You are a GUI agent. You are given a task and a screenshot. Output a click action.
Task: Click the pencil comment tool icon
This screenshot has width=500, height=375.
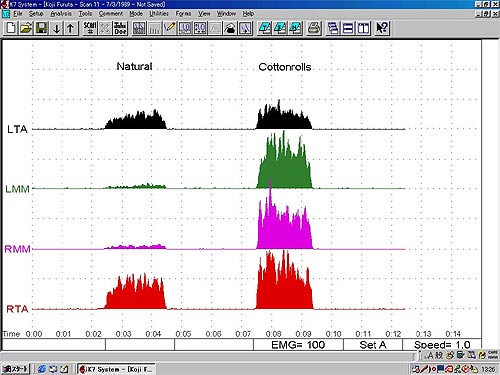click(x=169, y=28)
